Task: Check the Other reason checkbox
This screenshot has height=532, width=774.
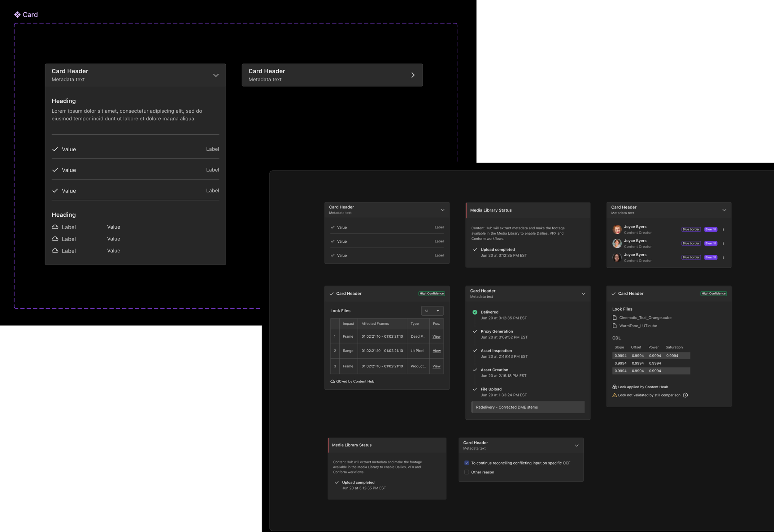Action: (467, 472)
